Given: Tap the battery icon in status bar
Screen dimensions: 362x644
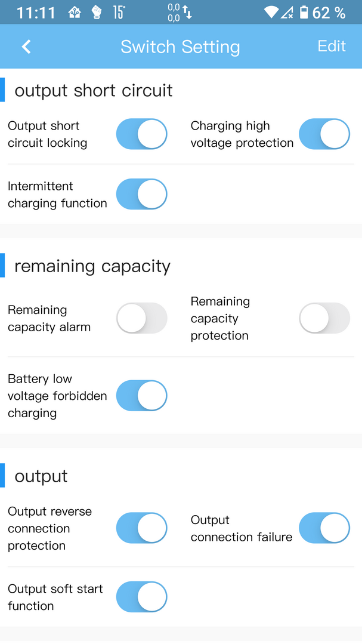Looking at the screenshot, I should [304, 13].
